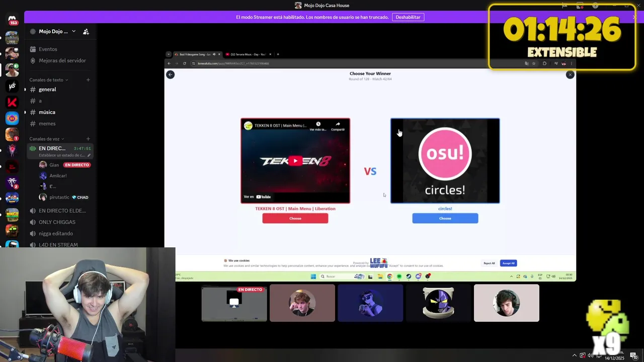Open Ver en YouTube link on video
The width and height of the screenshot is (644, 362).
(x=258, y=197)
